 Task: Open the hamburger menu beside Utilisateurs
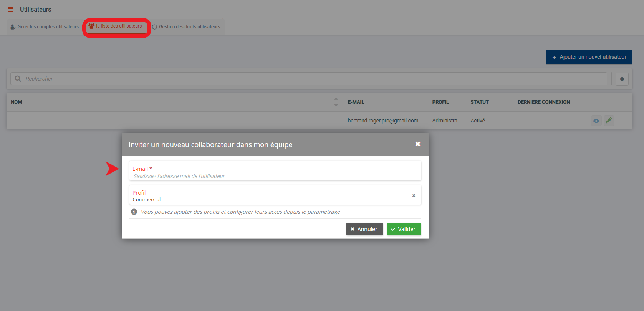coord(10,9)
